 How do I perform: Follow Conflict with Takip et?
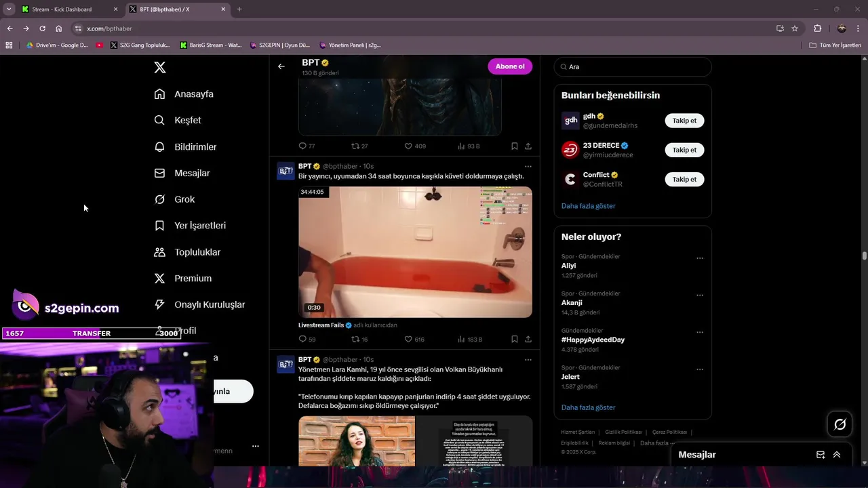click(684, 180)
